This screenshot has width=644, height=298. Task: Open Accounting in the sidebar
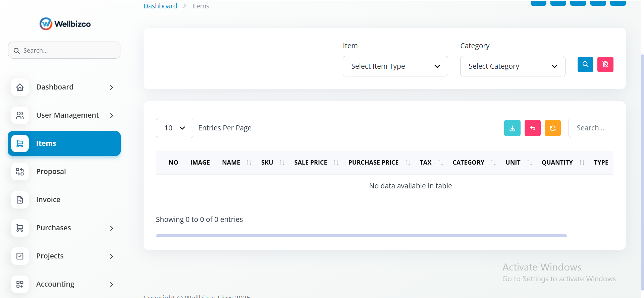click(x=64, y=284)
